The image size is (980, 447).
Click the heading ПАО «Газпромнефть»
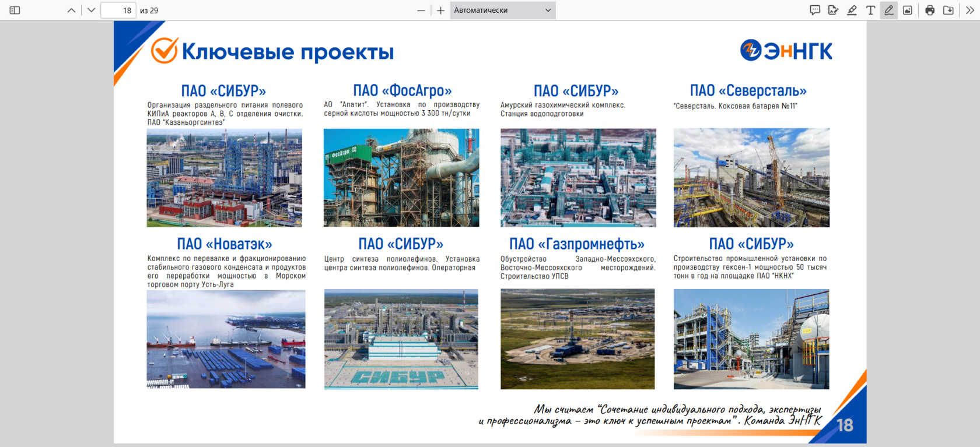coord(577,244)
